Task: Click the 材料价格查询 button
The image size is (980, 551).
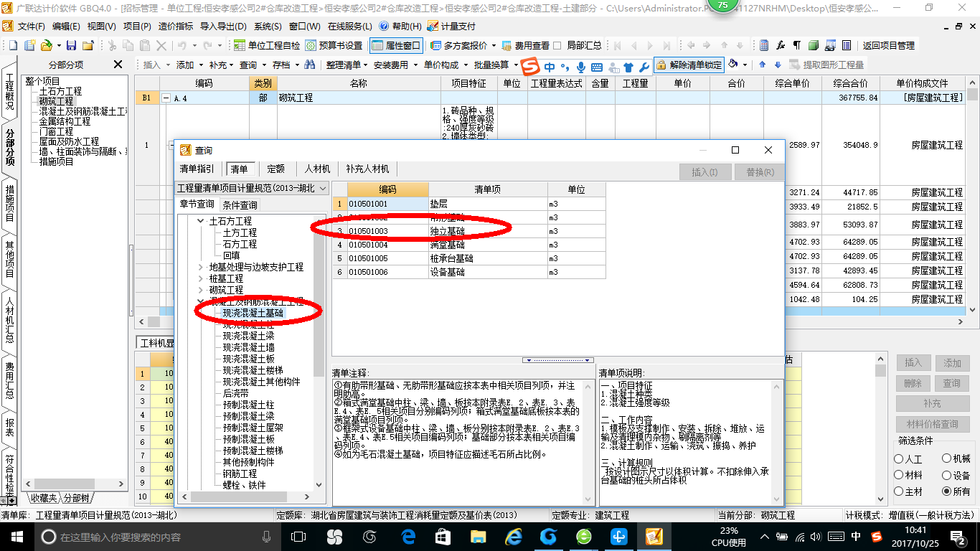Action: click(x=932, y=424)
